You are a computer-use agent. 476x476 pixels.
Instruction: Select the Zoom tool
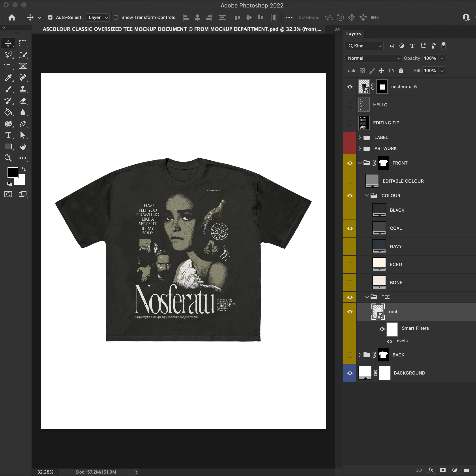8,158
